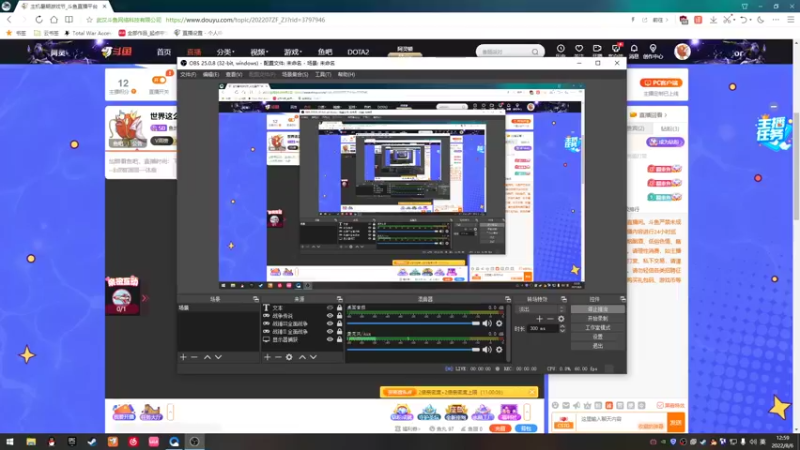This screenshot has width=800, height=450.
Task: Expand the arrow next to interaction widget
Action: 144,298
